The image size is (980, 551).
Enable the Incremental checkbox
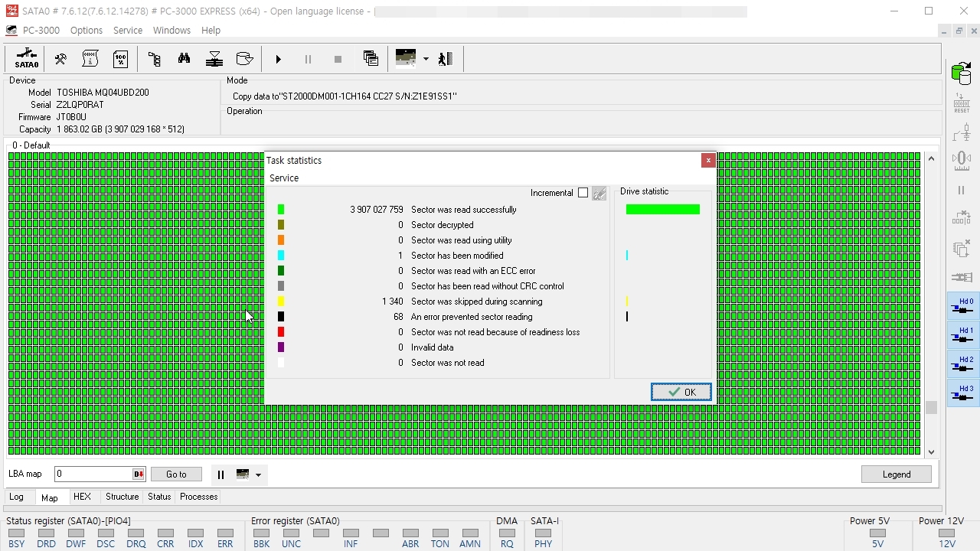tap(583, 193)
